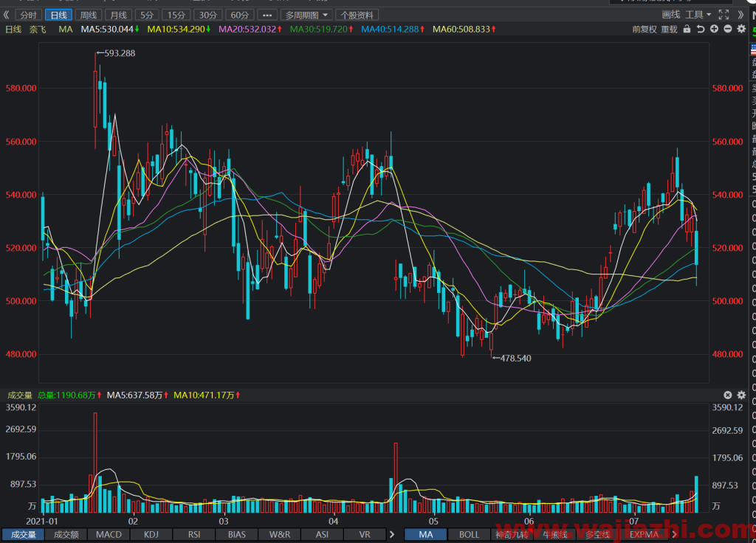Viewport: 756px width, 543px height.
Task: Select the 神奇九转 overlay tab
Action: (512, 535)
